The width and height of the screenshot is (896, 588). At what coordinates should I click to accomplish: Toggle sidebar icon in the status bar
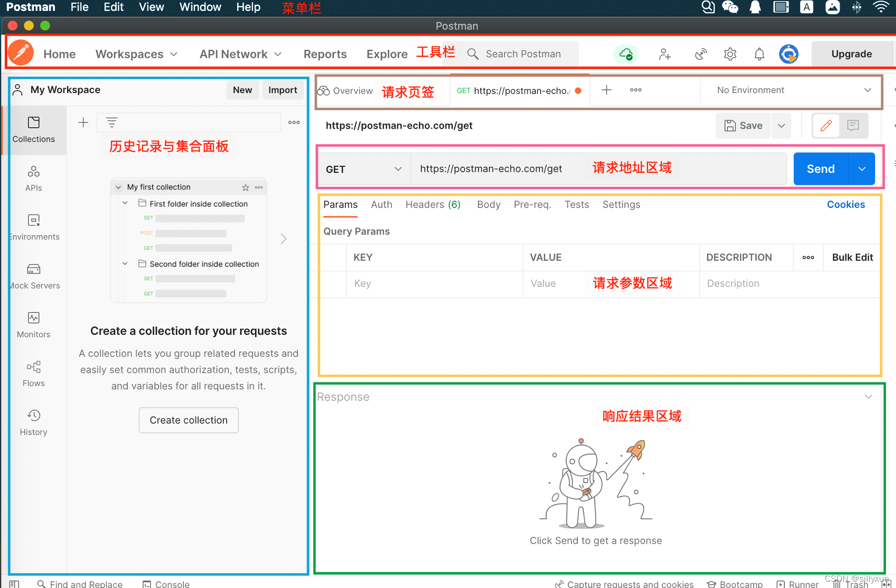click(14, 584)
